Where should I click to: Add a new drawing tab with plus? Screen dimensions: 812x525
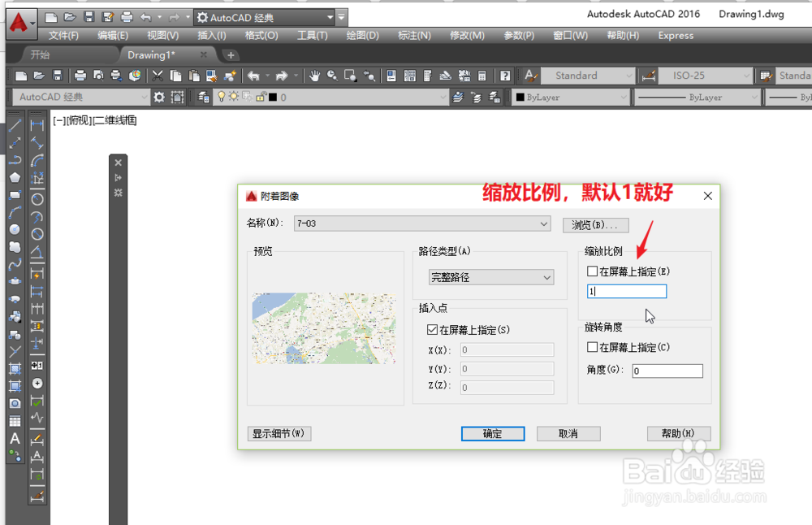coord(231,54)
